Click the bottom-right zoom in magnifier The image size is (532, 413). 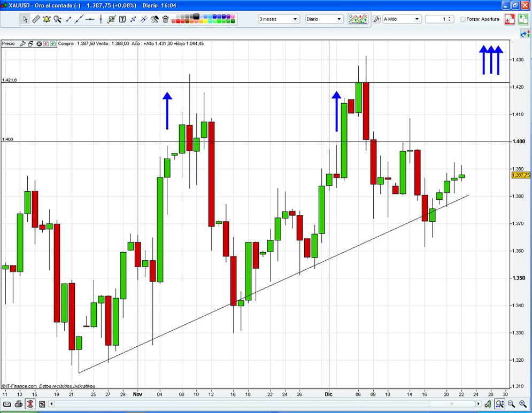click(x=523, y=404)
